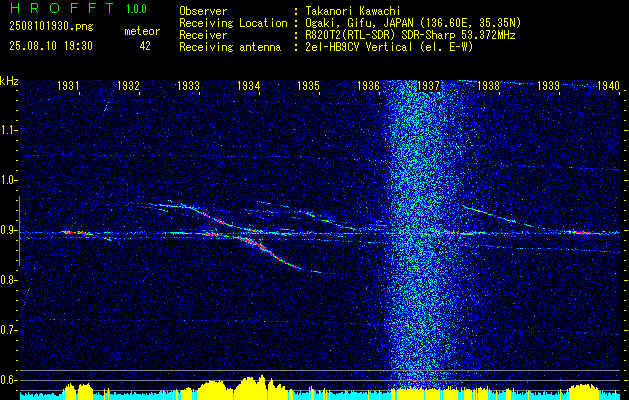629x400 pixels.
Task: Select the 2el-HB9CV Vertical antenna text
Action: pos(389,47)
